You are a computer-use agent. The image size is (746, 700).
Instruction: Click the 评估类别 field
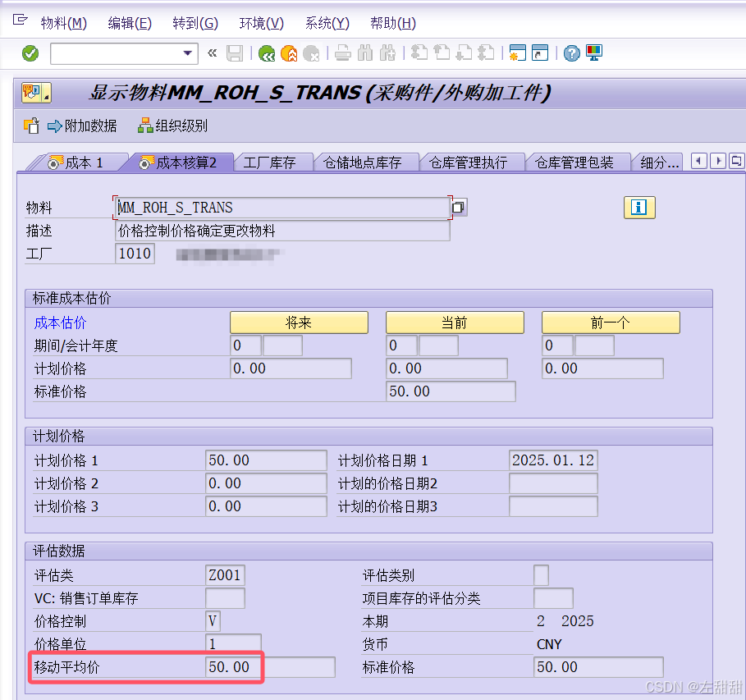click(x=541, y=574)
